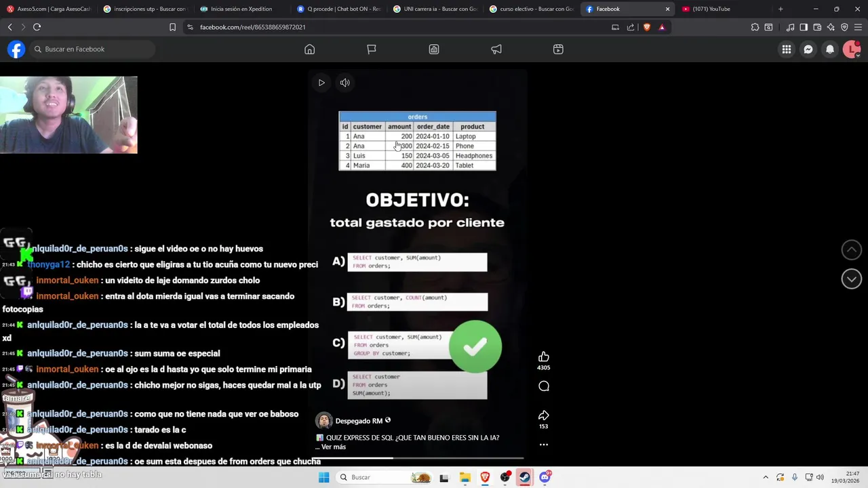Reload the current page
868x488 pixels.
(x=37, y=27)
